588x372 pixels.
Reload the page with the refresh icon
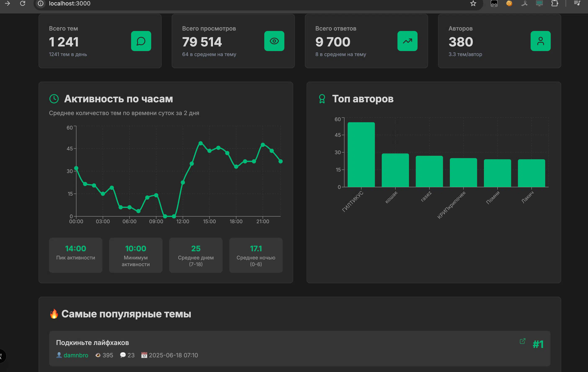point(23,3)
